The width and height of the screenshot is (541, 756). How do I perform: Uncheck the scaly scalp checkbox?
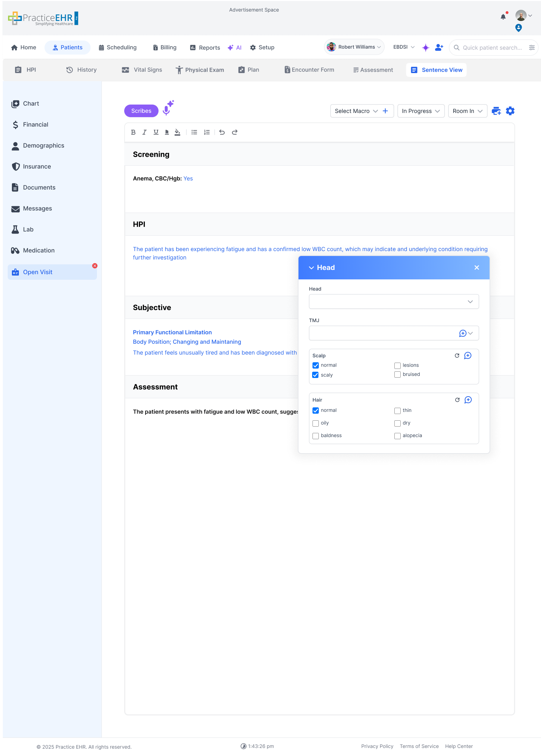point(316,375)
